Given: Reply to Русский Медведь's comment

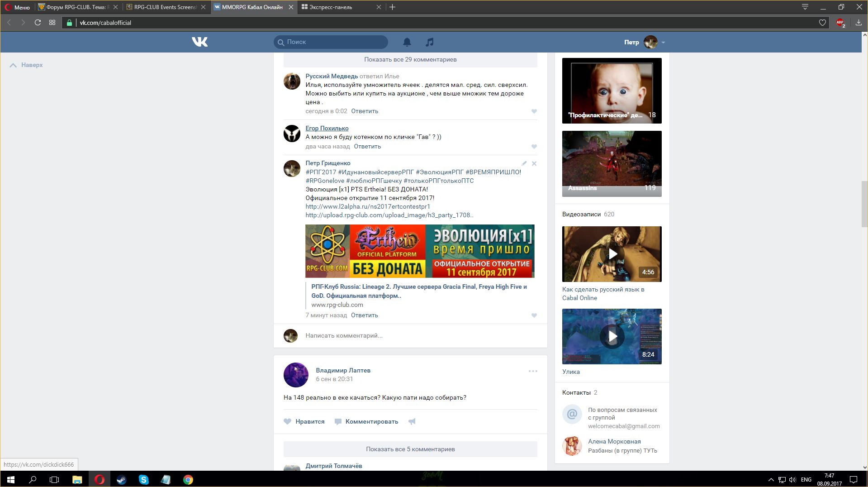Looking at the screenshot, I should pyautogui.click(x=365, y=111).
